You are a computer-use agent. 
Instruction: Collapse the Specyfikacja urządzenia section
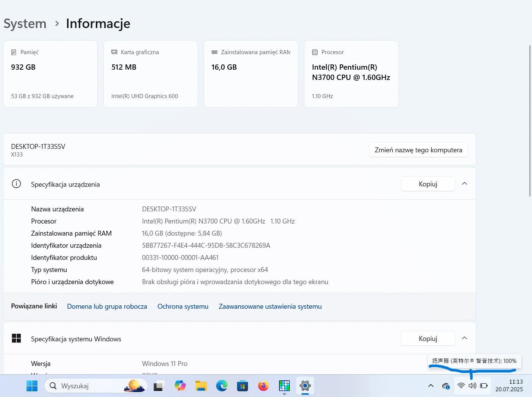(465, 184)
